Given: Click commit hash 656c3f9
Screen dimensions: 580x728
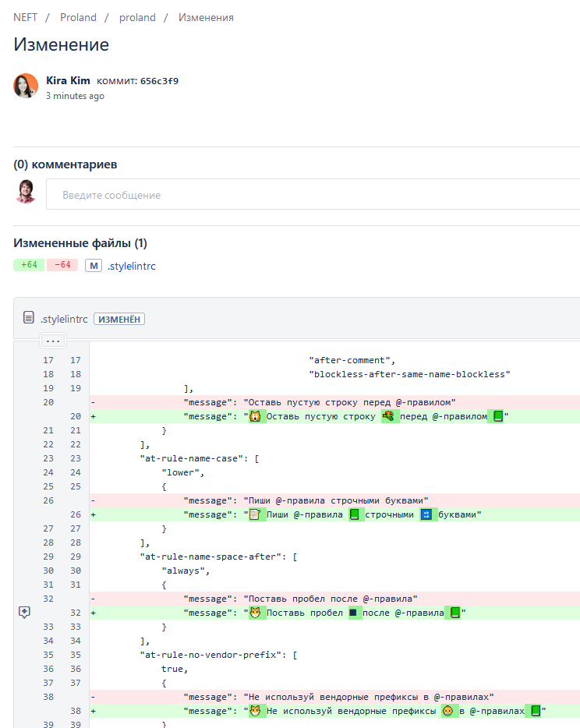Looking at the screenshot, I should coord(159,80).
